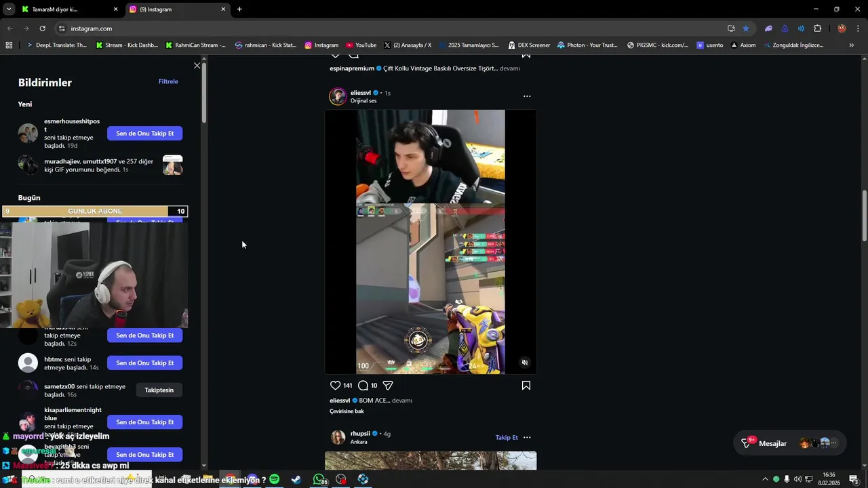Image resolution: width=868 pixels, height=488 pixels.
Task: Show hidden system tray icons
Action: [x=765, y=479]
